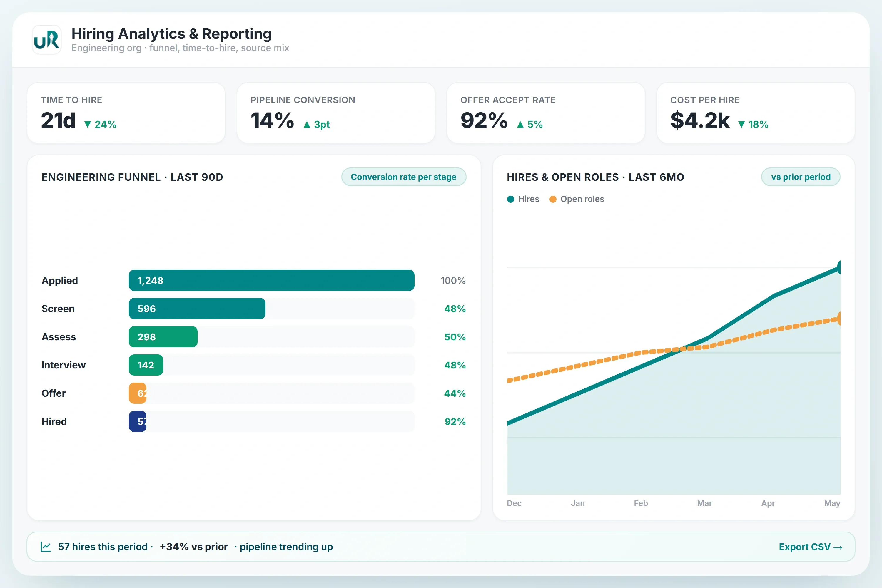
Task: Click the Hiring Analytics & Reporting title
Action: coord(171,34)
